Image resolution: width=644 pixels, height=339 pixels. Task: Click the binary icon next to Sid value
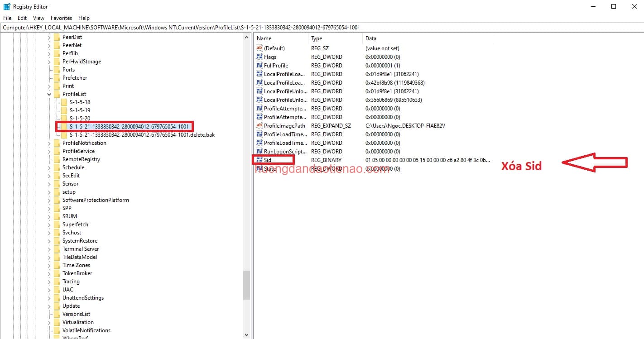click(x=260, y=160)
